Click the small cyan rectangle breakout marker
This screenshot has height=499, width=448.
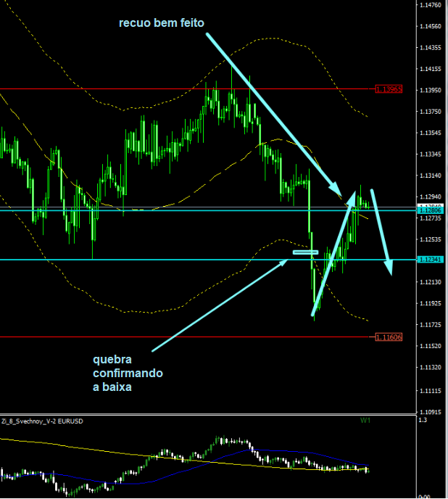point(305,252)
